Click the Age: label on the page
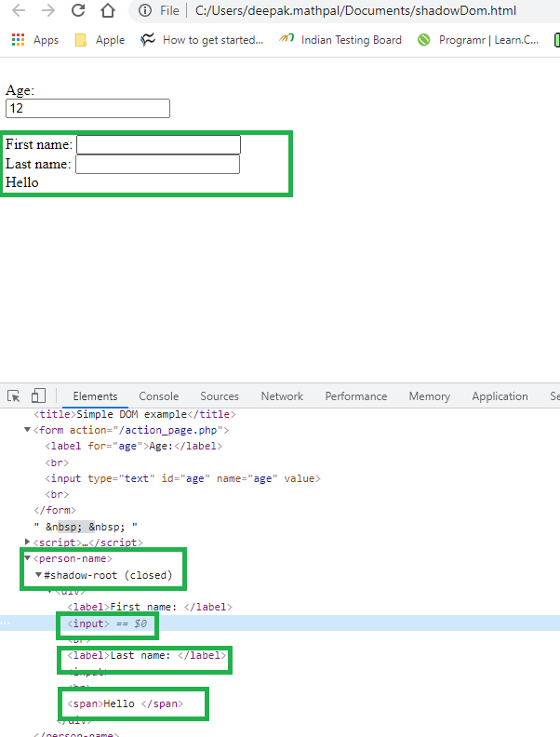 (x=20, y=90)
